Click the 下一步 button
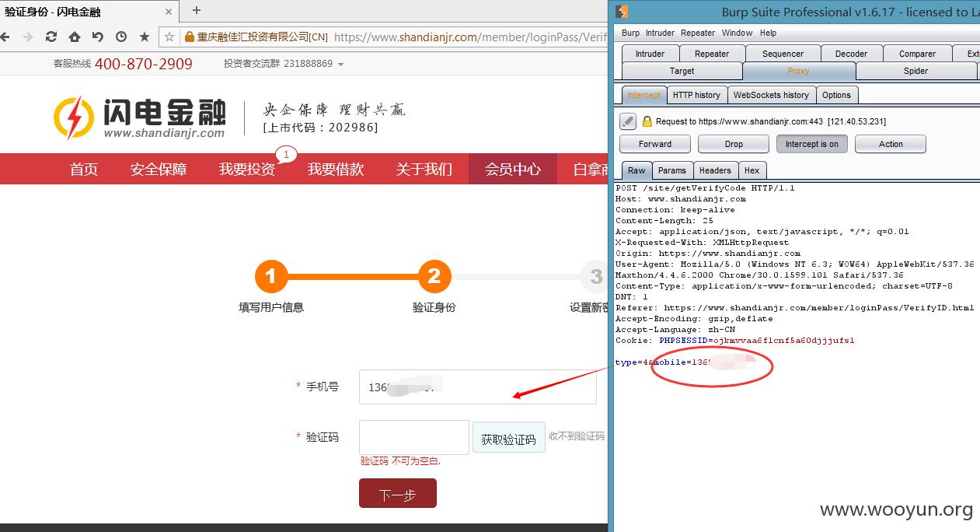The width and height of the screenshot is (980, 532). 398,494
